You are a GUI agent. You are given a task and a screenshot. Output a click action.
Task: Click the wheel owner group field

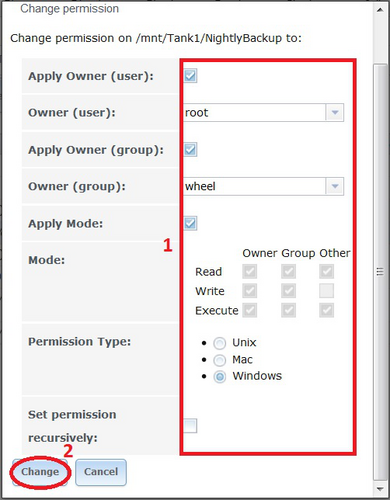click(254, 186)
